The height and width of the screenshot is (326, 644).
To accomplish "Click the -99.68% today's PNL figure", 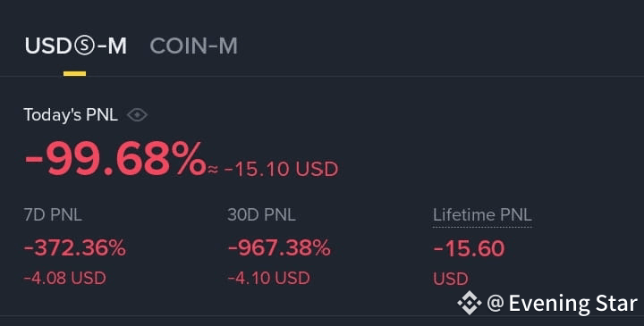I will pyautogui.click(x=115, y=159).
